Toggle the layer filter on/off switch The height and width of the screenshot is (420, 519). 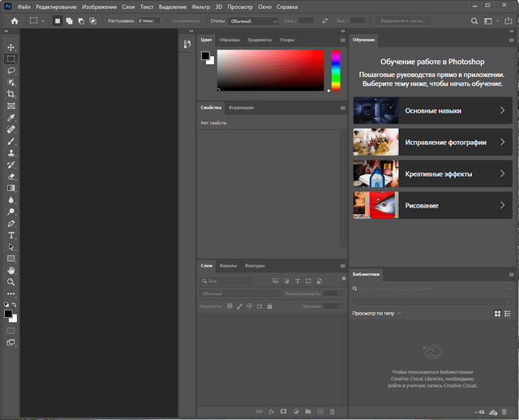pos(342,281)
